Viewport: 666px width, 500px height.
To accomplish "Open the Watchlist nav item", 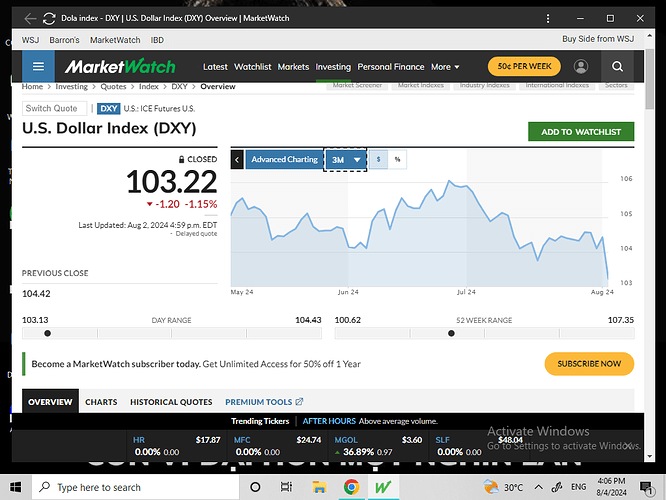I will [252, 67].
